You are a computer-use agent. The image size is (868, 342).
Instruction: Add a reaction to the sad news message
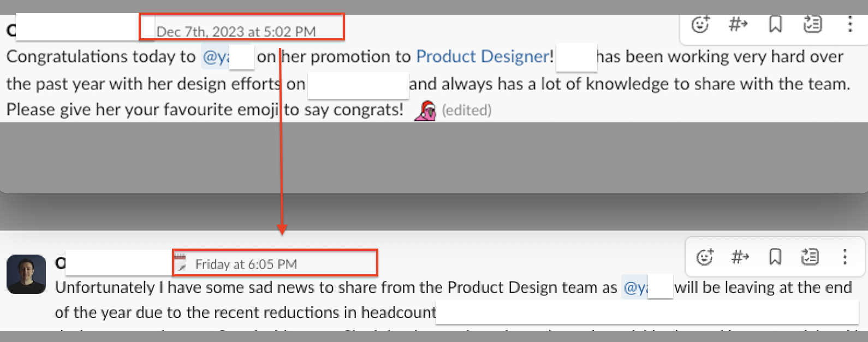pyautogui.click(x=705, y=257)
